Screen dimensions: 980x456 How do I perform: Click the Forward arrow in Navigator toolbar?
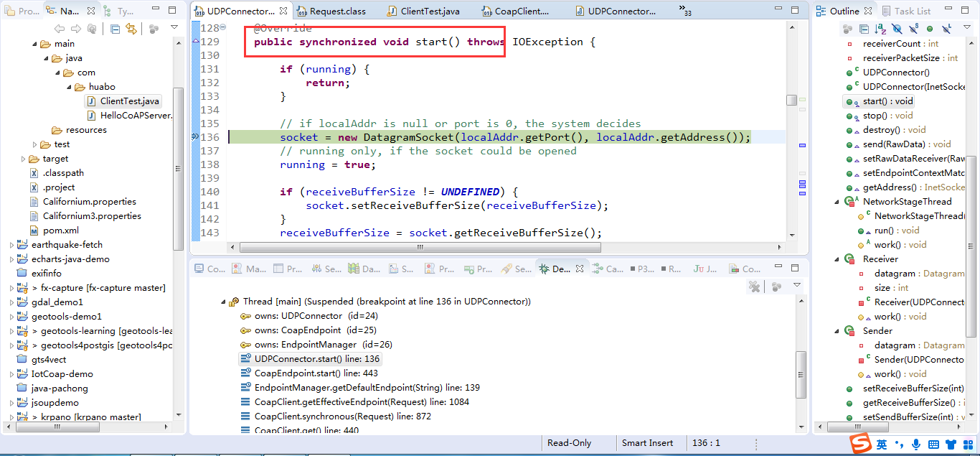75,29
